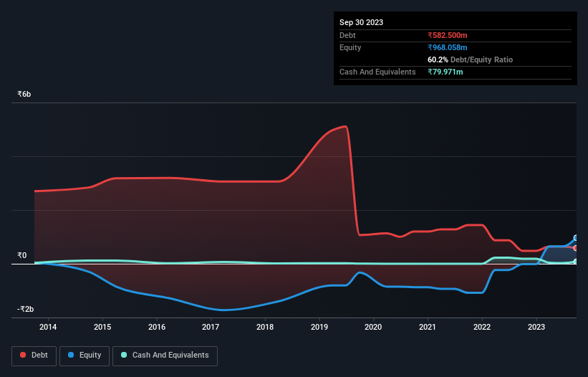Click the blue Equity legend dot

(71, 355)
